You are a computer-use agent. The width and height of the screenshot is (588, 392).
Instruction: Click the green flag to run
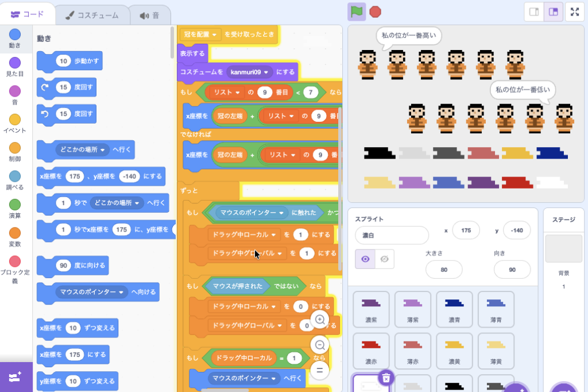(356, 11)
